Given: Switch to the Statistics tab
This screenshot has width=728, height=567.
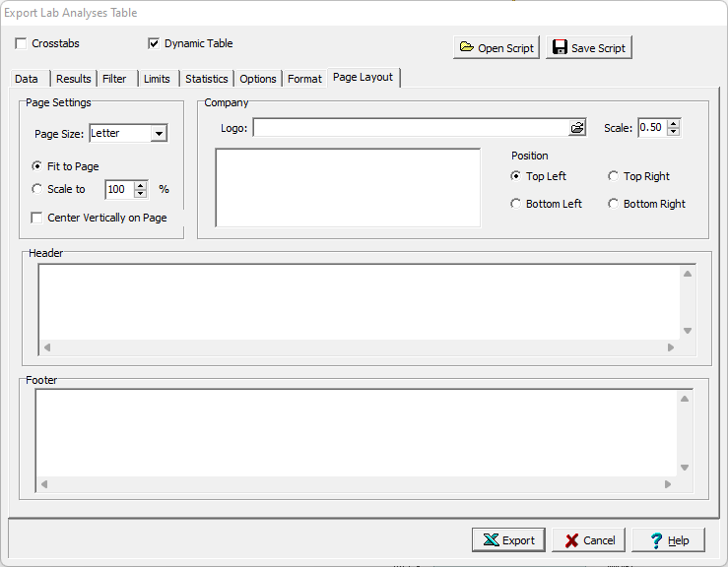Looking at the screenshot, I should pyautogui.click(x=206, y=79).
